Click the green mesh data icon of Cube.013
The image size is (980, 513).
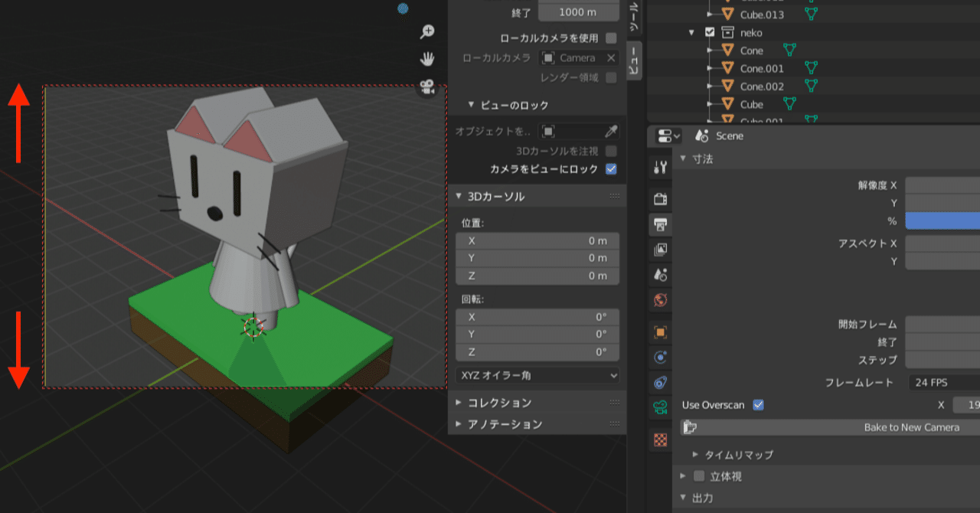[811, 14]
